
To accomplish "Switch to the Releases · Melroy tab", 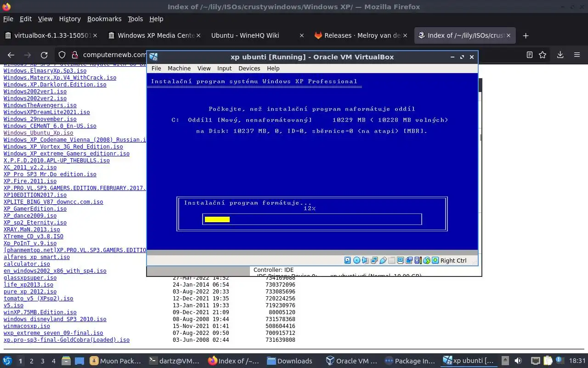I will point(362,35).
